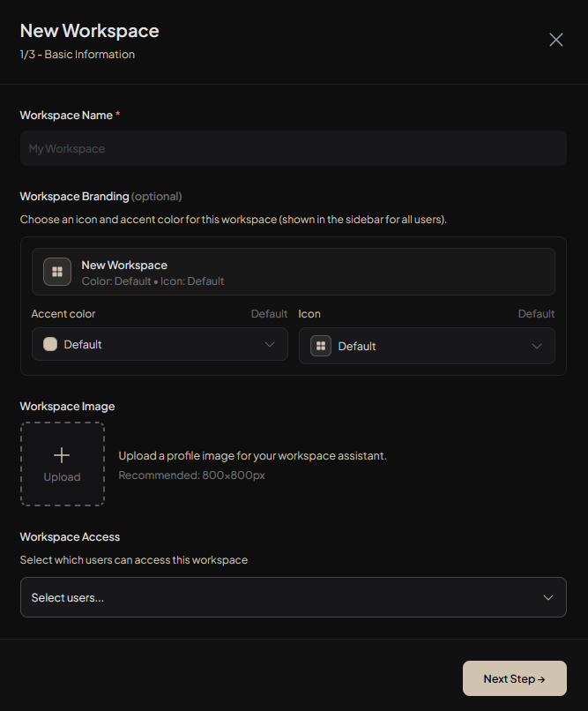588x711 pixels.
Task: Open the Accent color dropdown
Action: click(x=160, y=344)
